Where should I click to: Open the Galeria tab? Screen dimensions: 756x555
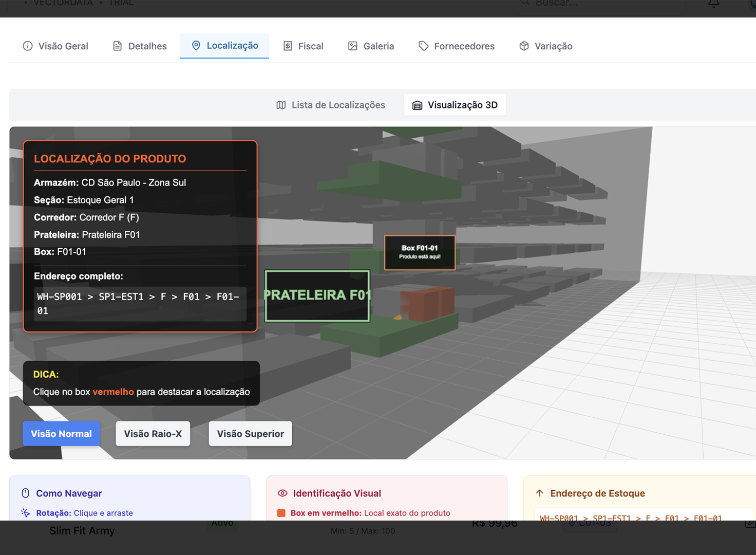click(371, 46)
